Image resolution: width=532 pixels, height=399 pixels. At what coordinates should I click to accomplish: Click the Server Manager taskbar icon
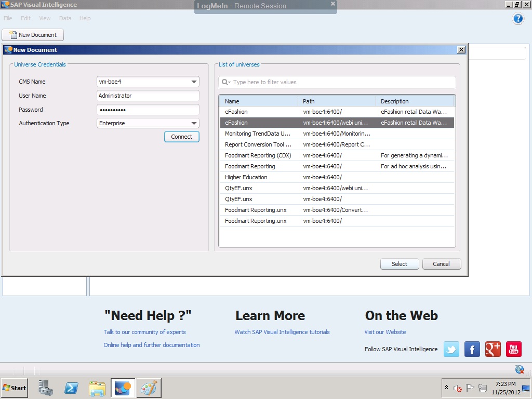pos(46,388)
